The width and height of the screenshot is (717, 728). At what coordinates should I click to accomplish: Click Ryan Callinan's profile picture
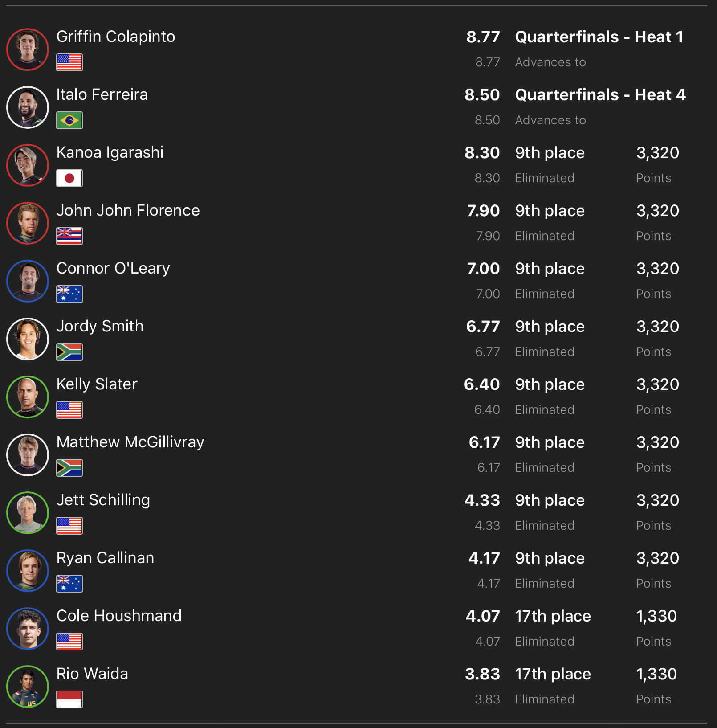click(x=28, y=571)
